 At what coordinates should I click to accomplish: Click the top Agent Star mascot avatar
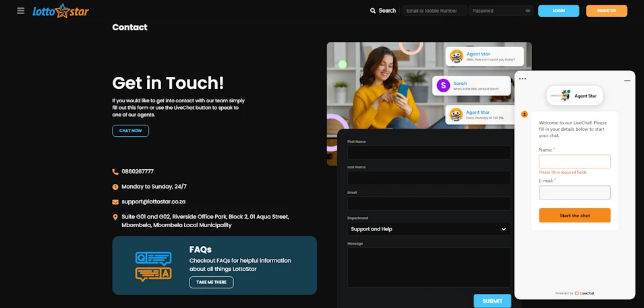click(457, 56)
